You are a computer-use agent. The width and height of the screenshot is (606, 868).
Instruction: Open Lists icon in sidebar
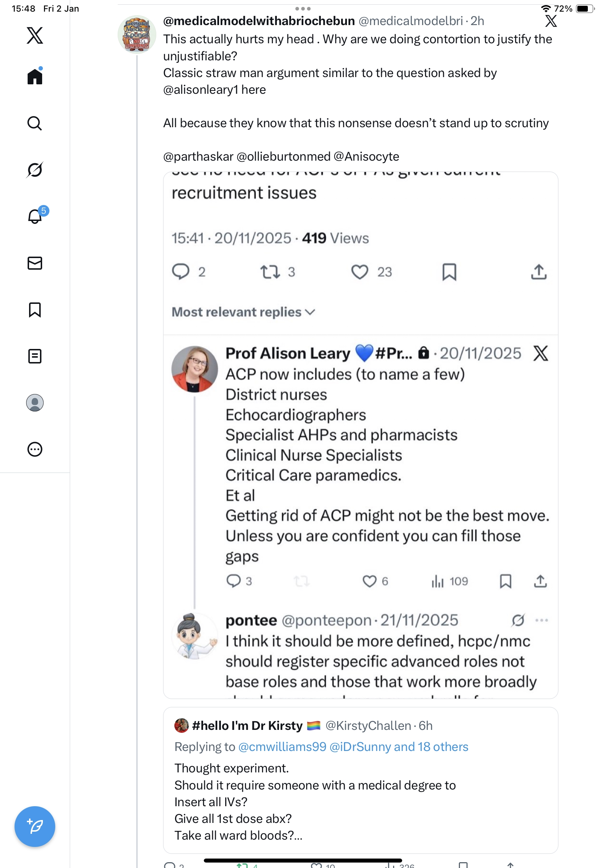[x=35, y=356]
